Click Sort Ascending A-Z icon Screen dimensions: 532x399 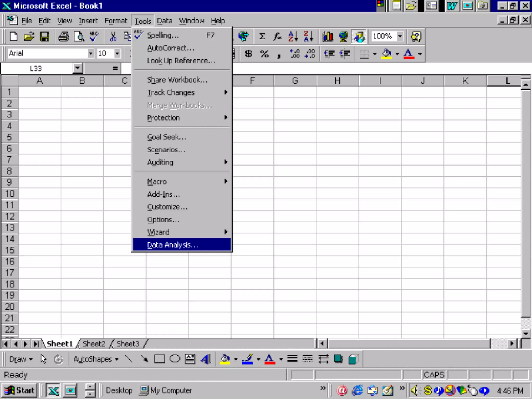293,36
